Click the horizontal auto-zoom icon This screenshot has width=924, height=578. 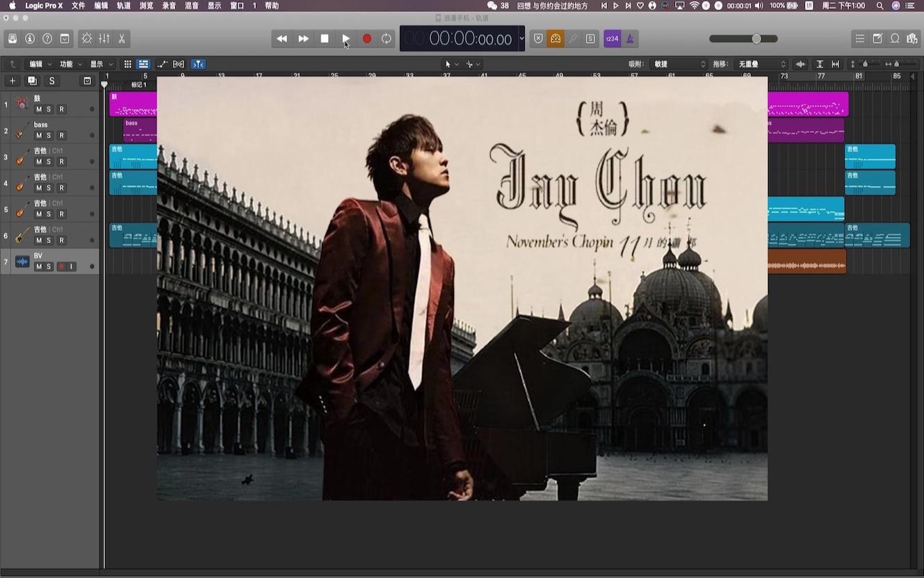835,64
